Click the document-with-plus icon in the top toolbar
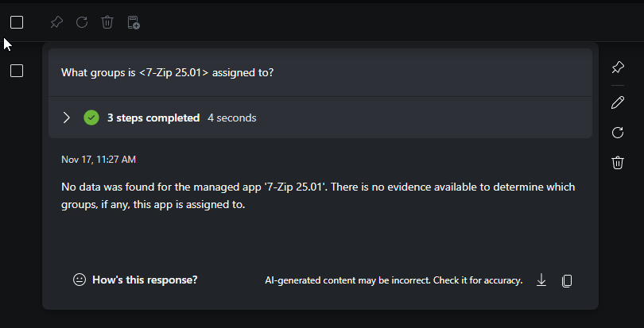This screenshot has width=644, height=328. (x=134, y=22)
